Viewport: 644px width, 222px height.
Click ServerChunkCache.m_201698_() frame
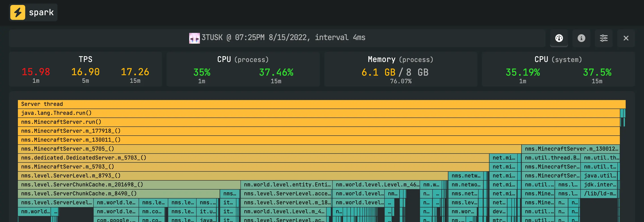click(x=129, y=185)
